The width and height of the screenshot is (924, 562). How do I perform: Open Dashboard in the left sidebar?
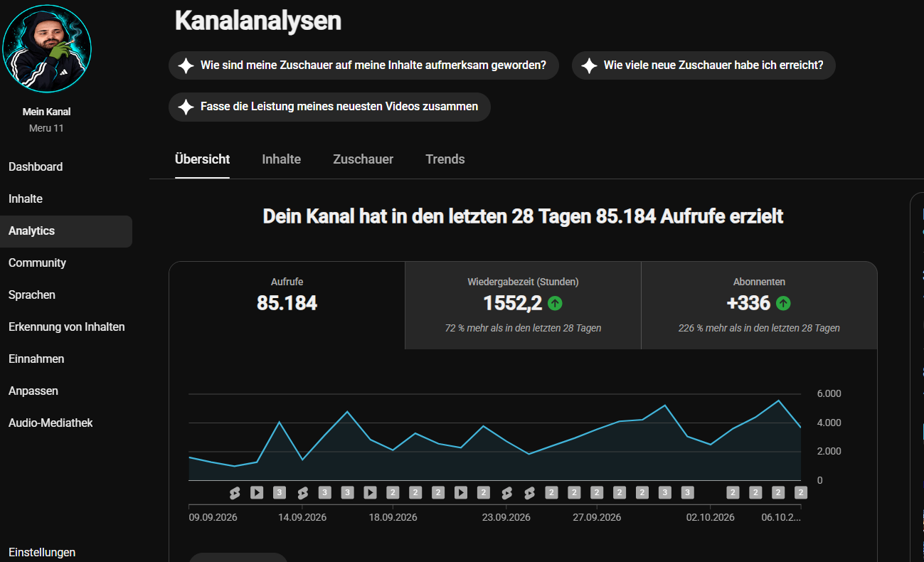(x=36, y=166)
